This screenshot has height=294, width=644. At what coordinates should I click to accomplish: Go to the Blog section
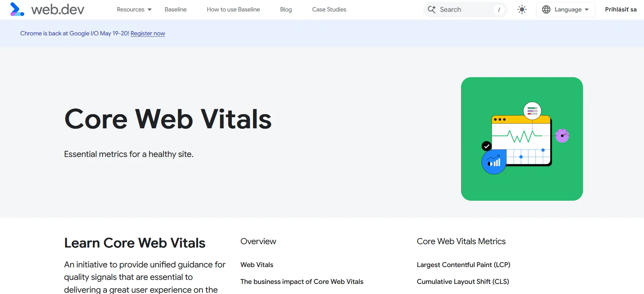(x=286, y=9)
